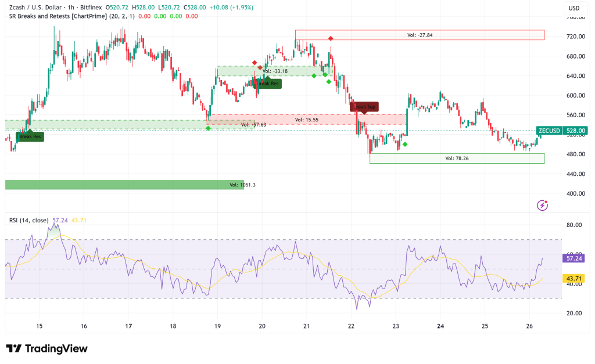Click the Break Res label near date 20
The width and height of the screenshot is (595, 364).
(268, 83)
